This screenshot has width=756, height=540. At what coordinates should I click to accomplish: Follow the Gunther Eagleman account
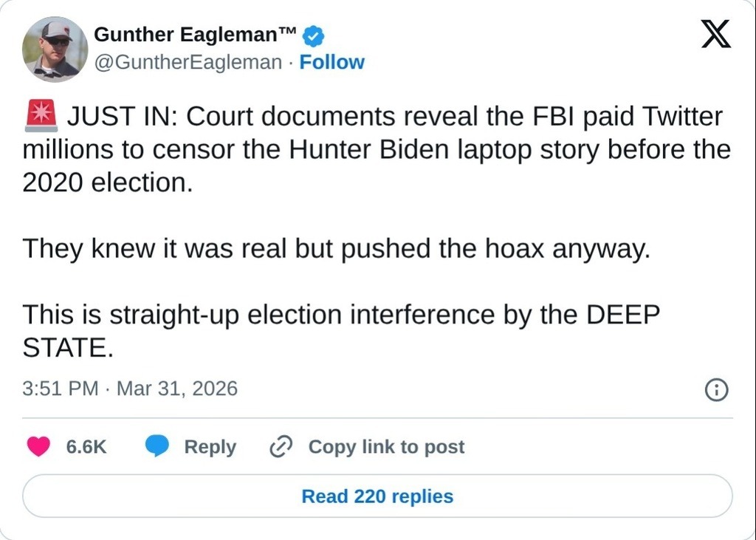331,63
